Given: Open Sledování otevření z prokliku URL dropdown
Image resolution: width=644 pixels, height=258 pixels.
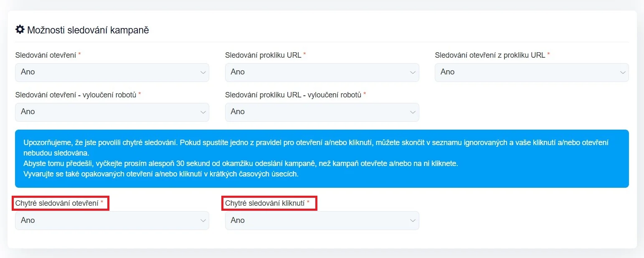Looking at the screenshot, I should click(x=531, y=72).
